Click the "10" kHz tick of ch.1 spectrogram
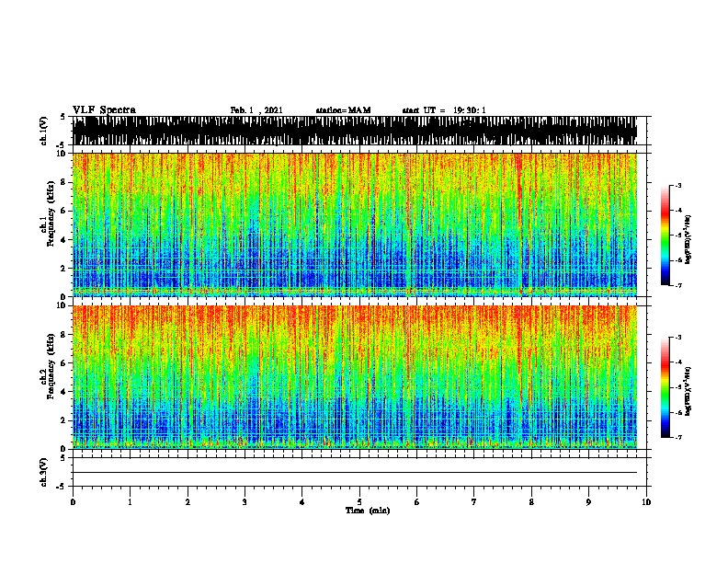The image size is (728, 563). pos(62,154)
